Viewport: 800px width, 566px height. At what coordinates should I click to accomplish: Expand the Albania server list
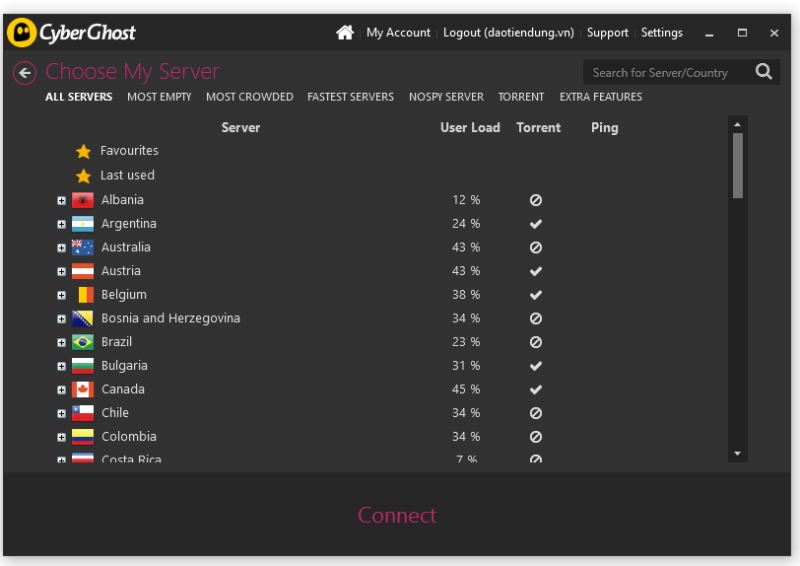tap(62, 200)
